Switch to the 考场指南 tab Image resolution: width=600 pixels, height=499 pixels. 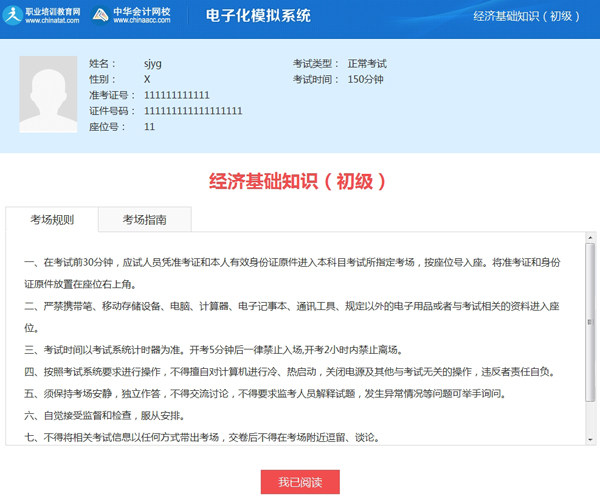click(x=145, y=220)
